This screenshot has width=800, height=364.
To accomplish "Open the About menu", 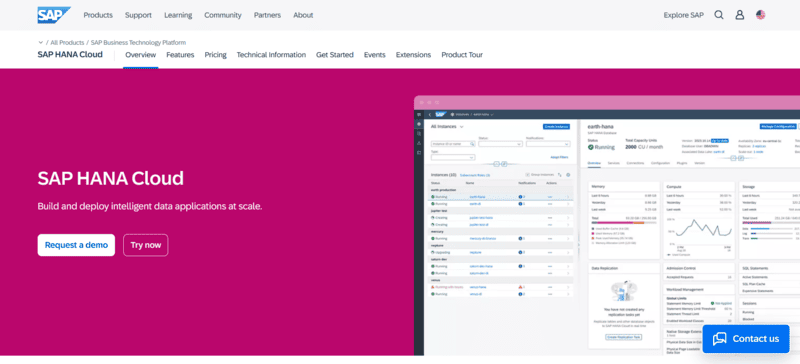I will pos(303,15).
